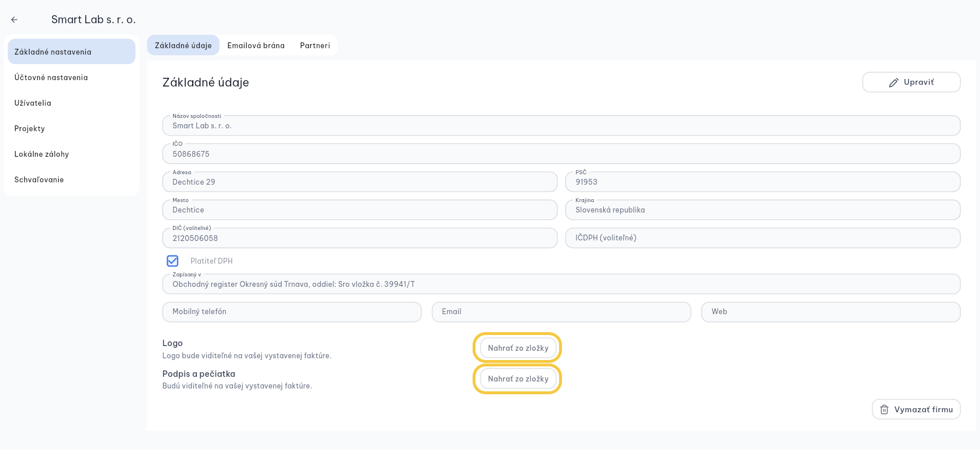Click the Platiteľ DPH label text
The height and width of the screenshot is (450, 980).
[211, 261]
